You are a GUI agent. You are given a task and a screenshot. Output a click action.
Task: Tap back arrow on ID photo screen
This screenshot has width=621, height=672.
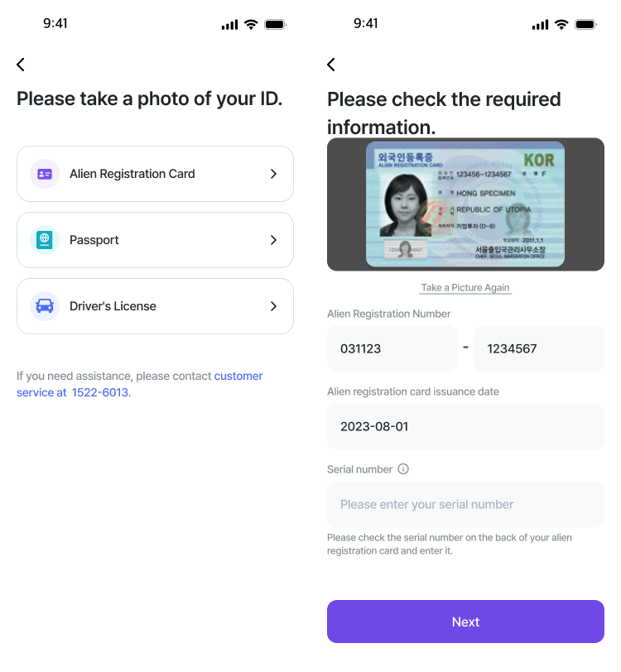click(21, 65)
